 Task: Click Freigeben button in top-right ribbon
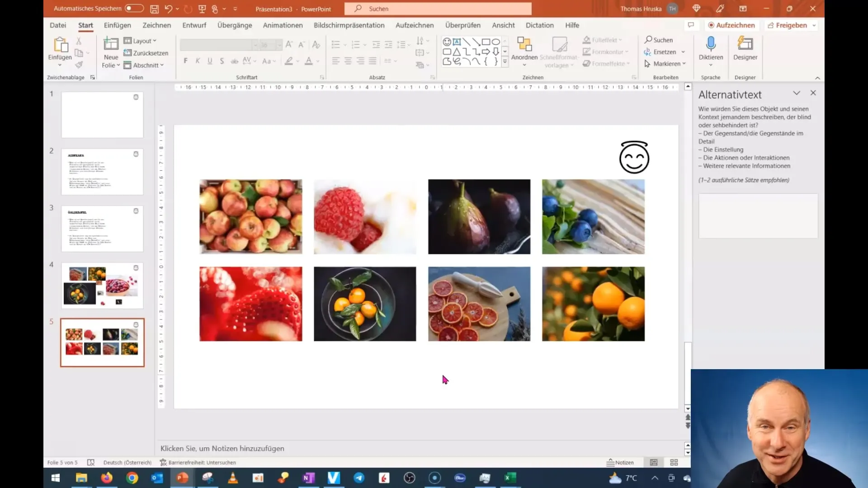coord(791,25)
